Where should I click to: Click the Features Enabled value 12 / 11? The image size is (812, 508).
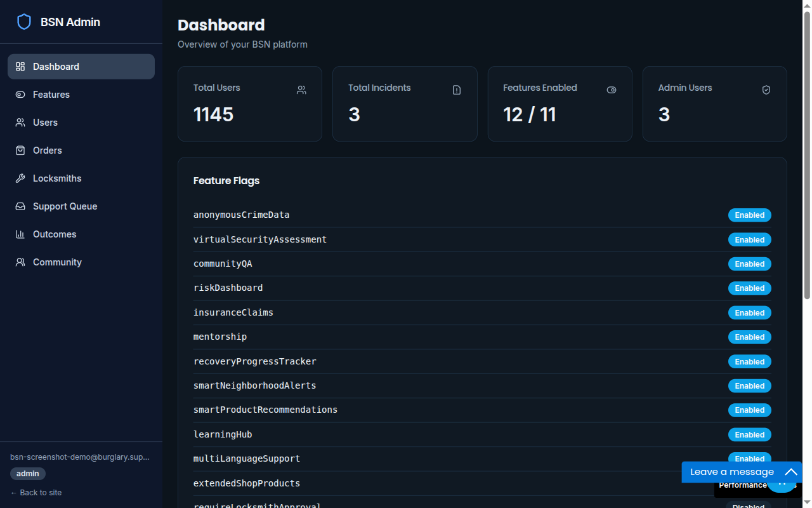click(x=530, y=114)
